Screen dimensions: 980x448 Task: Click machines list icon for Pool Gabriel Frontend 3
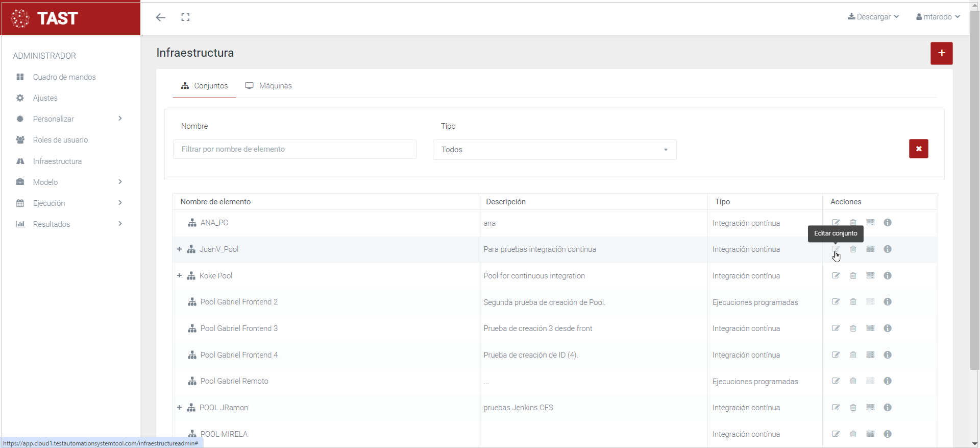point(870,328)
